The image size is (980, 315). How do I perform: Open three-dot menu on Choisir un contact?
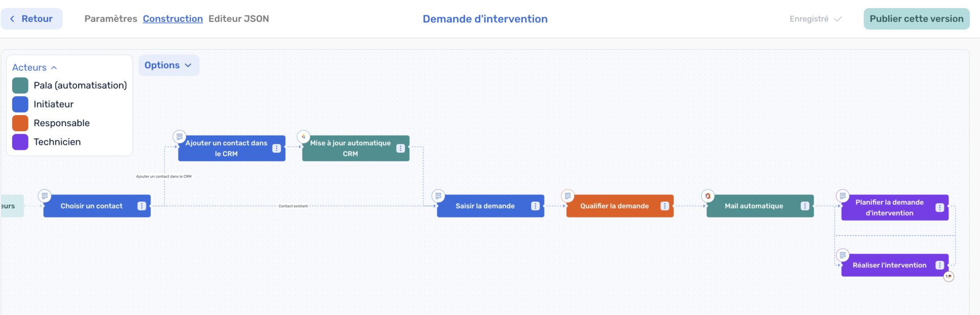tap(141, 206)
